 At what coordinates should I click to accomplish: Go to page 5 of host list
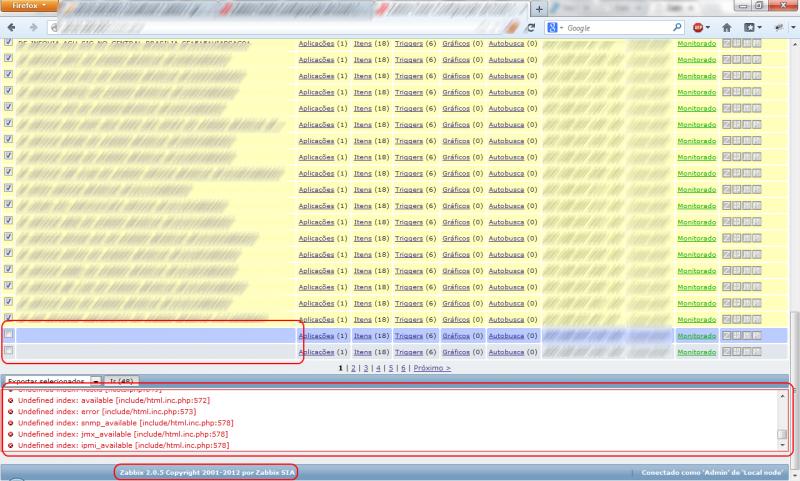(391, 368)
